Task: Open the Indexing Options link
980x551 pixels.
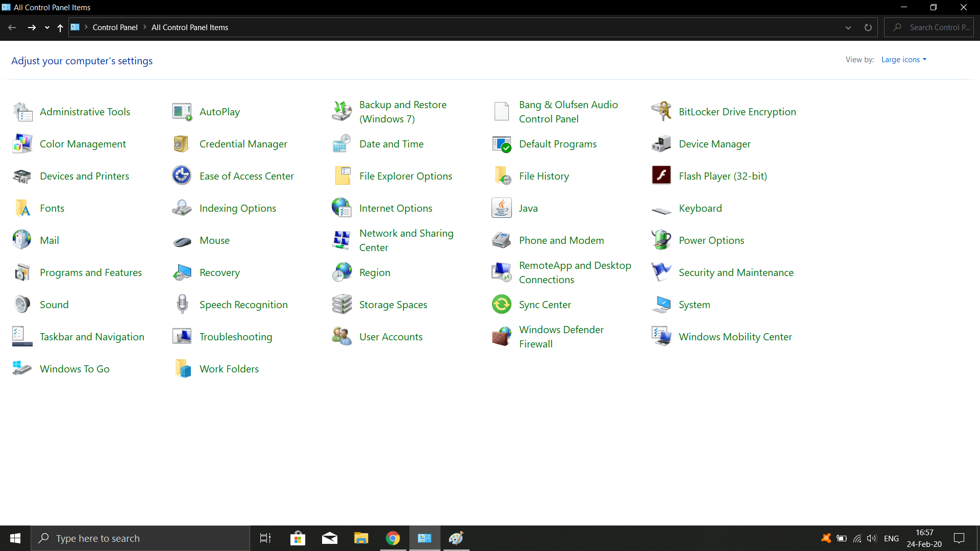Action: click(237, 208)
